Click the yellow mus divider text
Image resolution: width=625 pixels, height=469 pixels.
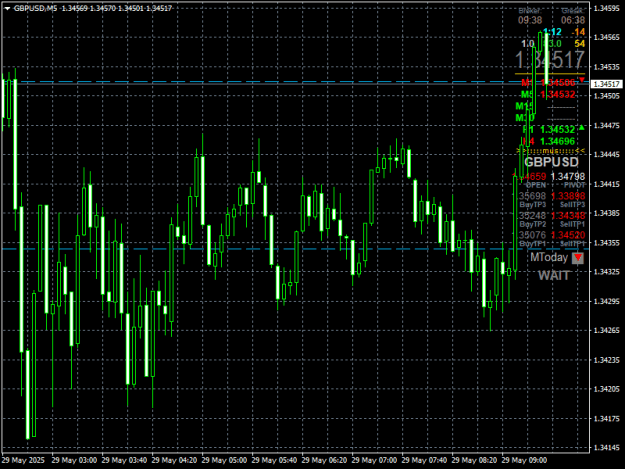point(551,151)
